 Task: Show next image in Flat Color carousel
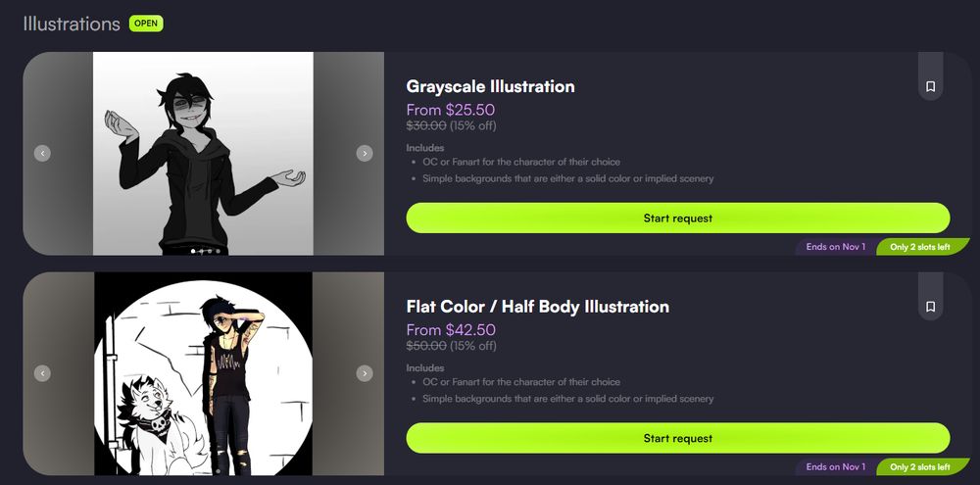pyautogui.click(x=365, y=373)
